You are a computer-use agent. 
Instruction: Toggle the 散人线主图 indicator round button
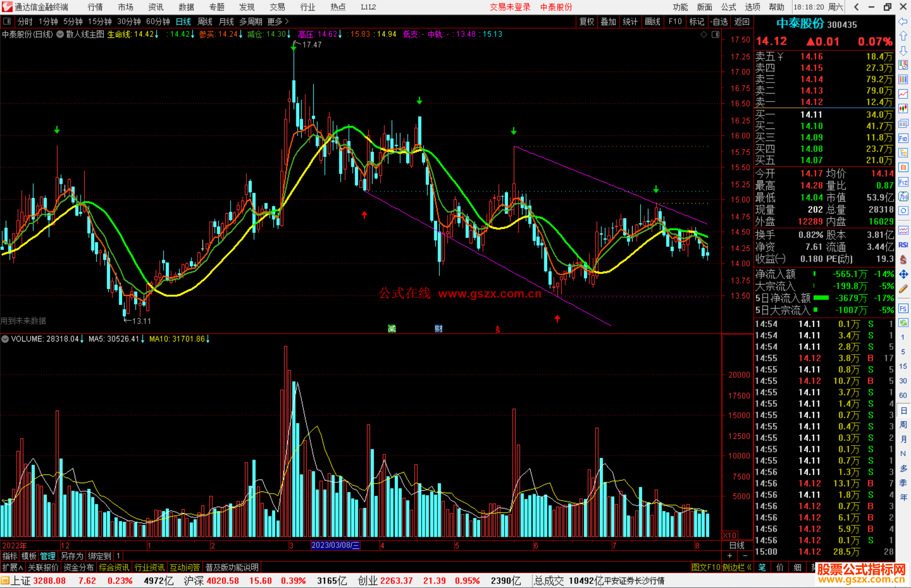pyautogui.click(x=60, y=35)
